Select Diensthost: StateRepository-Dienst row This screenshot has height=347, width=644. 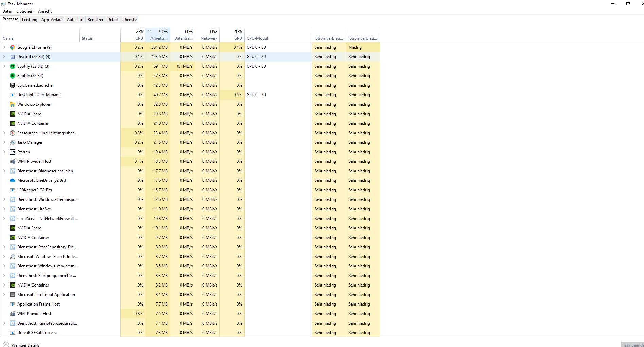coord(190,247)
